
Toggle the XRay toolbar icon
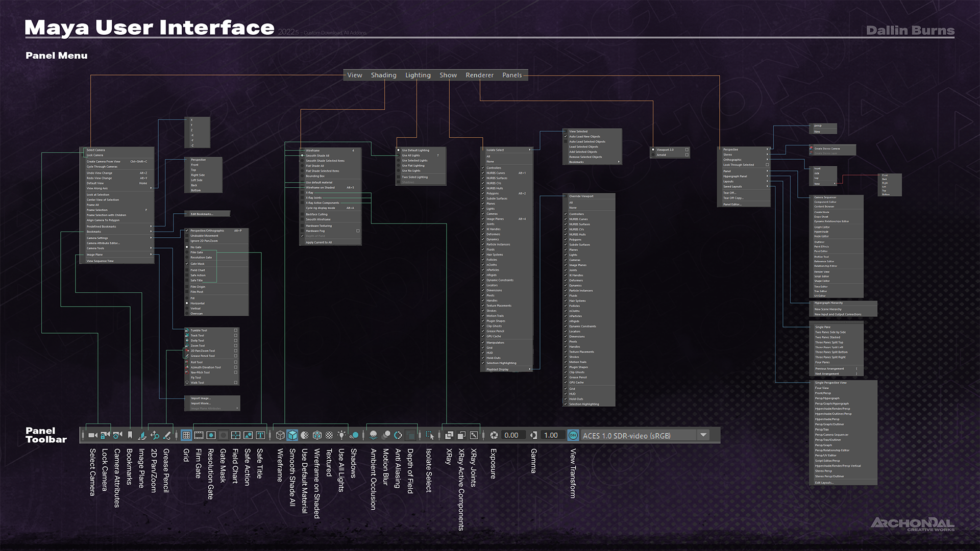click(x=449, y=435)
